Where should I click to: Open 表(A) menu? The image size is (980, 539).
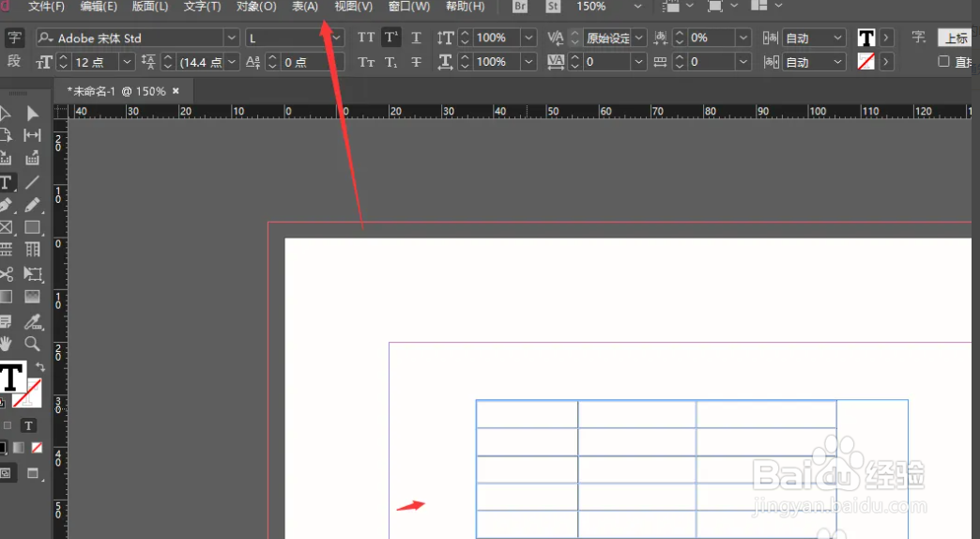point(305,7)
